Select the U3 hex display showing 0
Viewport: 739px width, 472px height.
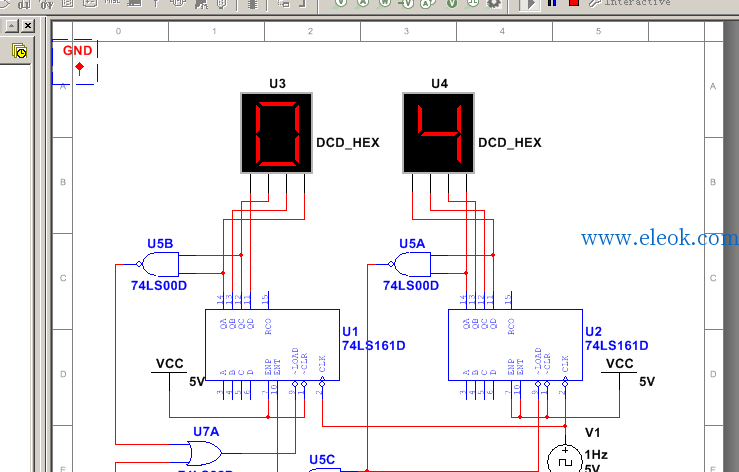pos(277,133)
